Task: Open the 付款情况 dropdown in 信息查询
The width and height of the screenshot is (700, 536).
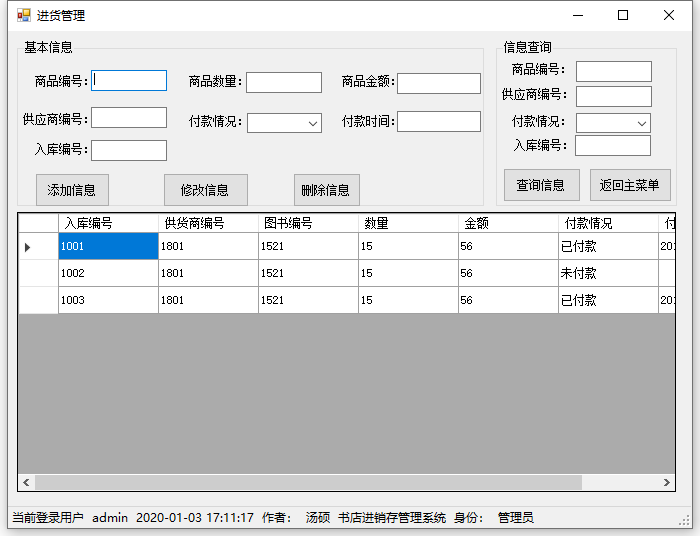Action: pos(613,123)
